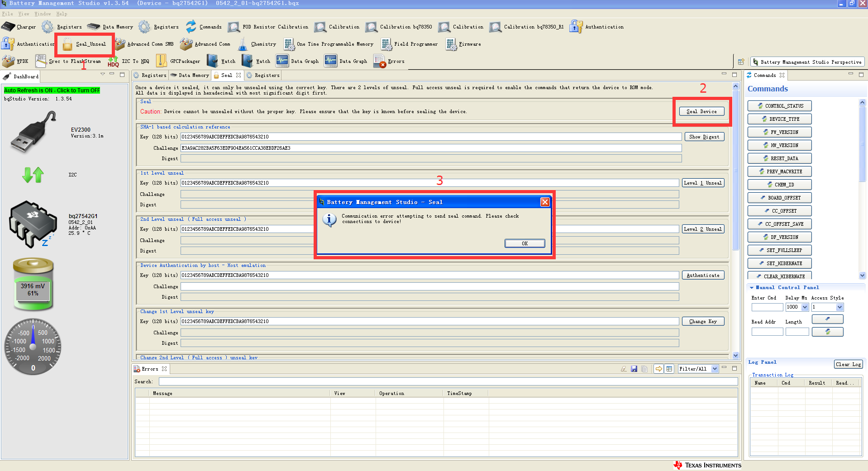
Task: Open Calibration bq78350_R1 toolbar item
Action: 526,27
